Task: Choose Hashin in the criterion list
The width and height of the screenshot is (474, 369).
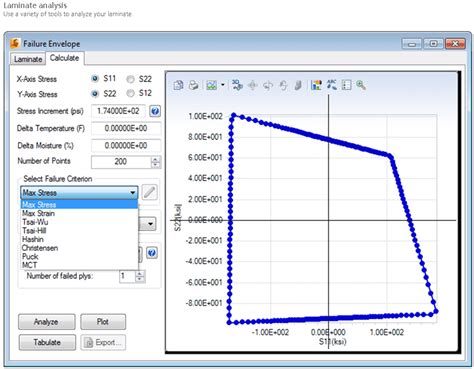Action: pyautogui.click(x=79, y=239)
